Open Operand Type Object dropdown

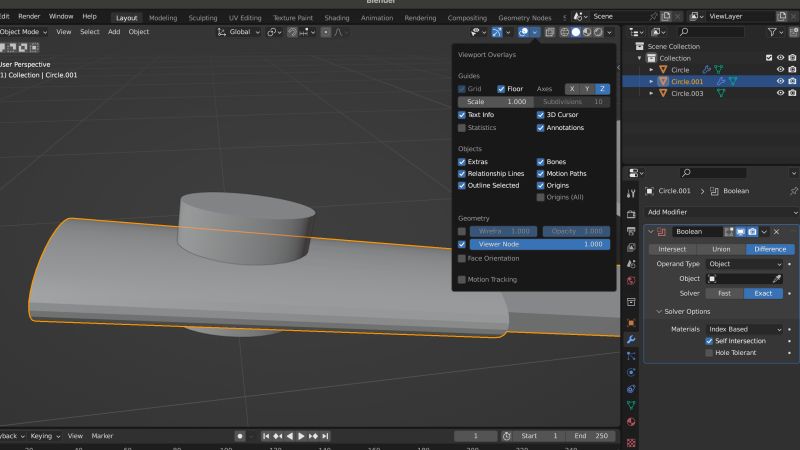point(744,264)
